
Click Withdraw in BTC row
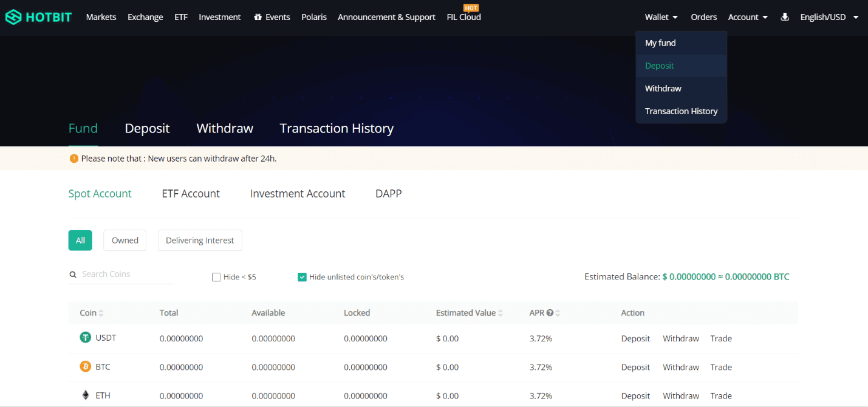pos(681,367)
